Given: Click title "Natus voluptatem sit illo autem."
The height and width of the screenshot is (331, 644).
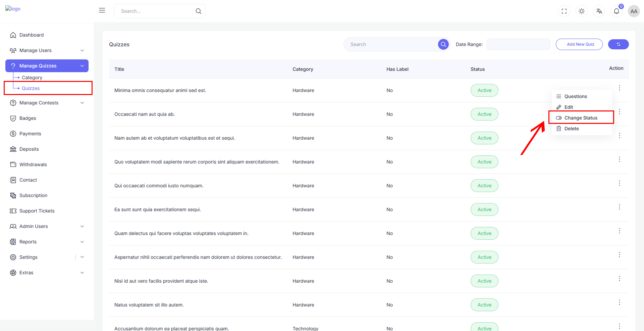Looking at the screenshot, I should 149,305.
